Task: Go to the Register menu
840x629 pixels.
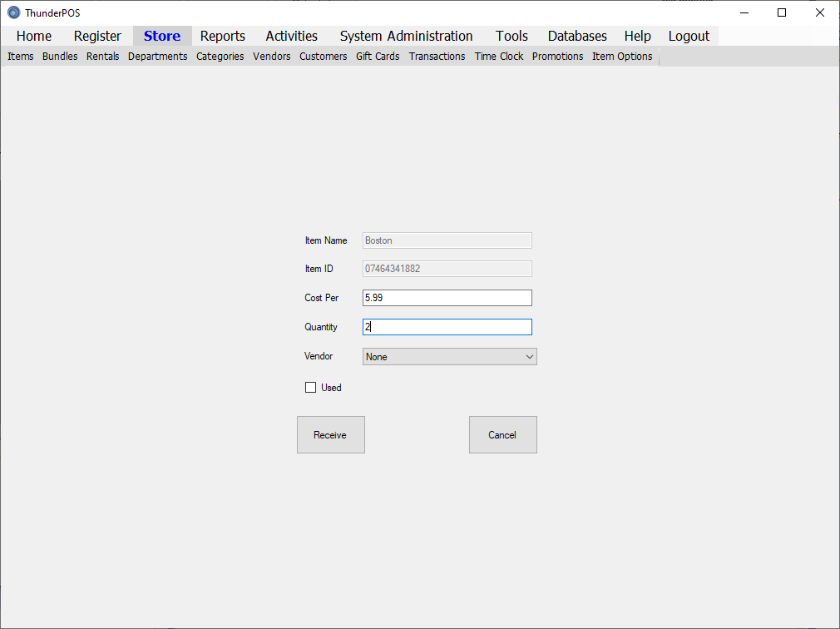Action: (x=97, y=36)
